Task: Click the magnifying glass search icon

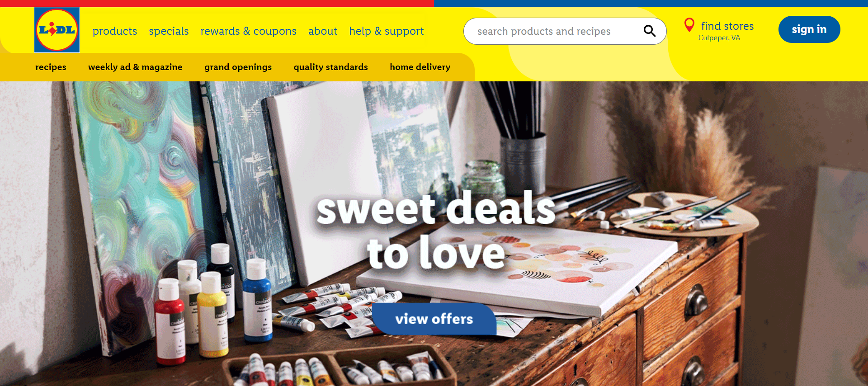Action: pos(650,31)
